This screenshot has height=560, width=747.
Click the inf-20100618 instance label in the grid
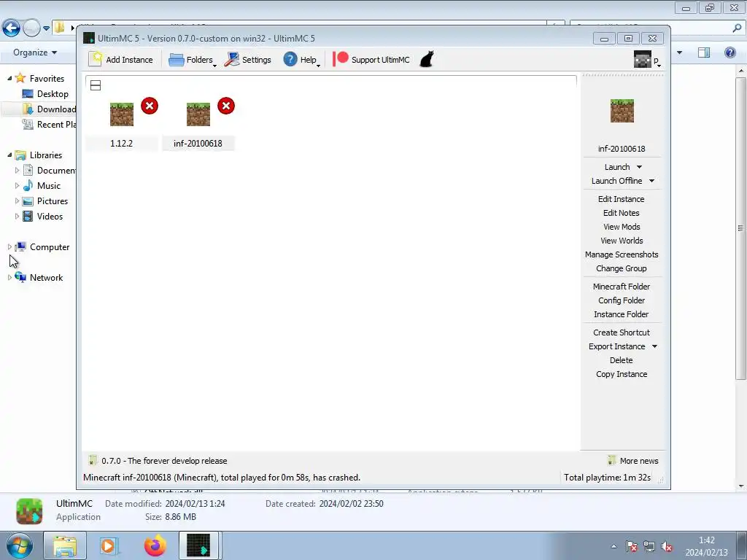198,144
